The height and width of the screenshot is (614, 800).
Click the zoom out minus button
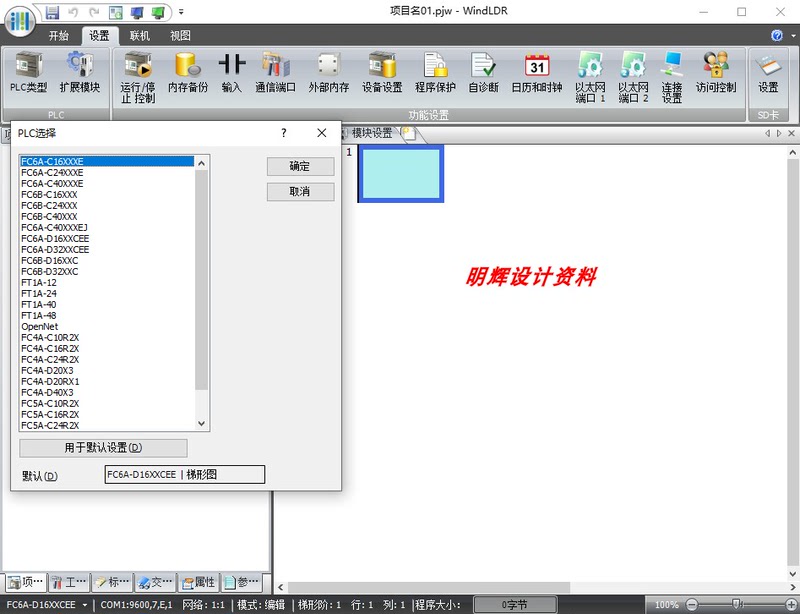click(x=692, y=604)
